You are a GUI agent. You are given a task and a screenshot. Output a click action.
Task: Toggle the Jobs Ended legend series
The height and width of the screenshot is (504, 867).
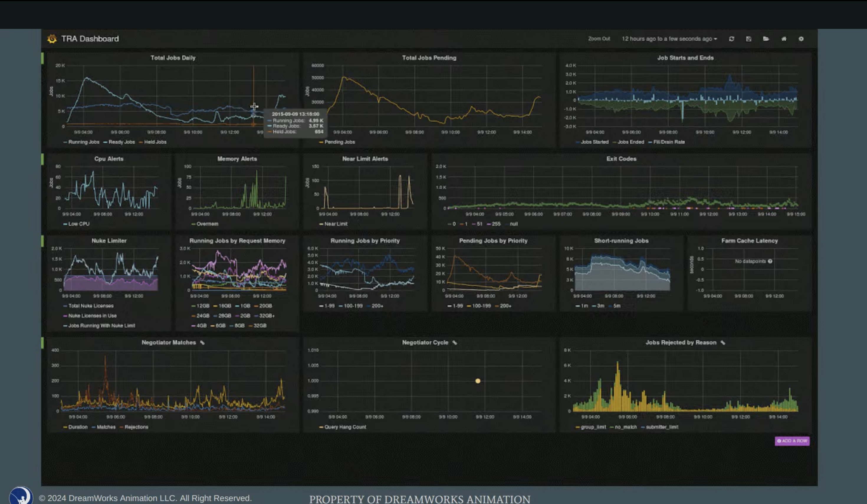(630, 142)
